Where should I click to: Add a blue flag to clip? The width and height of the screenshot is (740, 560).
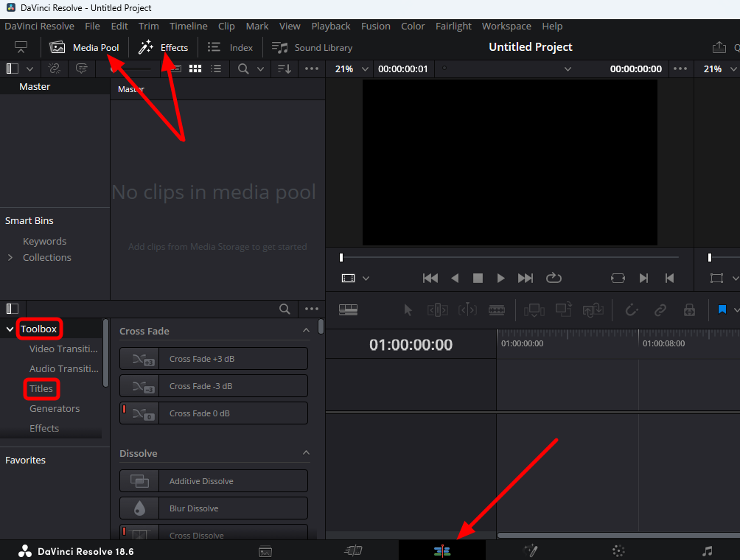pos(722,309)
